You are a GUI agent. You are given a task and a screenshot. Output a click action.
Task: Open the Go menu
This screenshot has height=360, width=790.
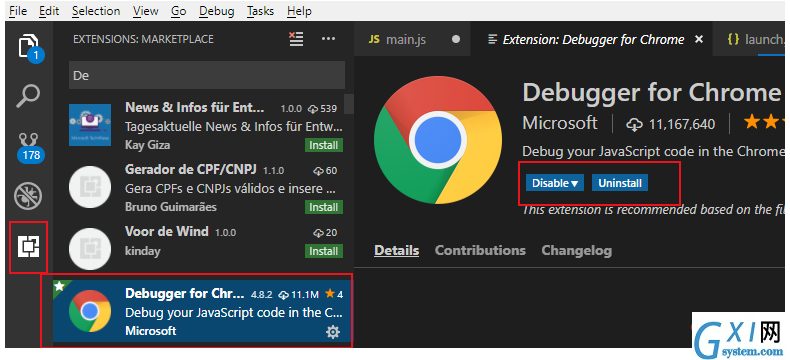click(178, 11)
